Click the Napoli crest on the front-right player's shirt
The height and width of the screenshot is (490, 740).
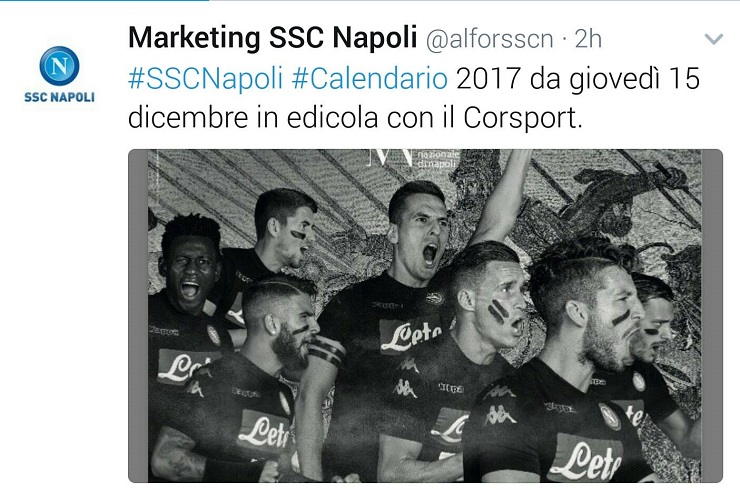610,416
